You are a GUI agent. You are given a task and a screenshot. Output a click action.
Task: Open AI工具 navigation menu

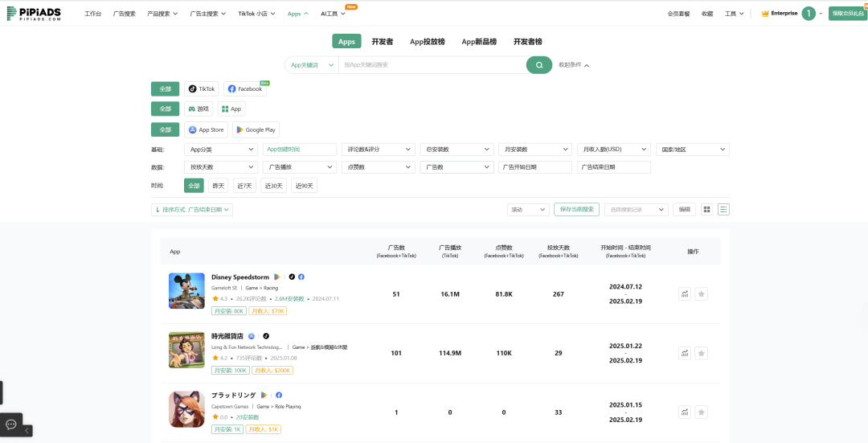(x=333, y=14)
